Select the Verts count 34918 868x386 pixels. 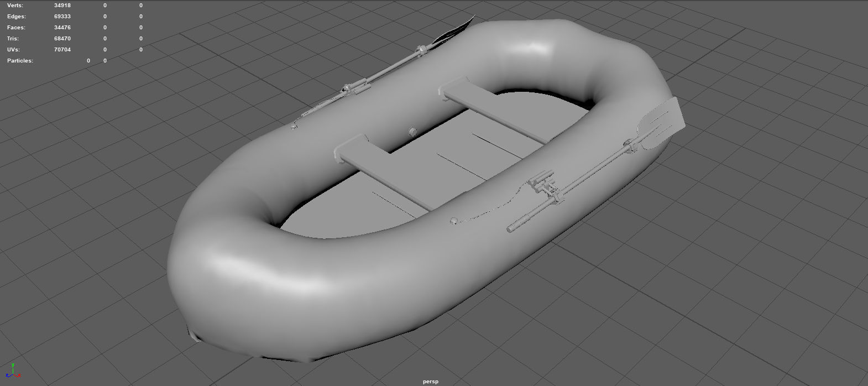(x=62, y=5)
